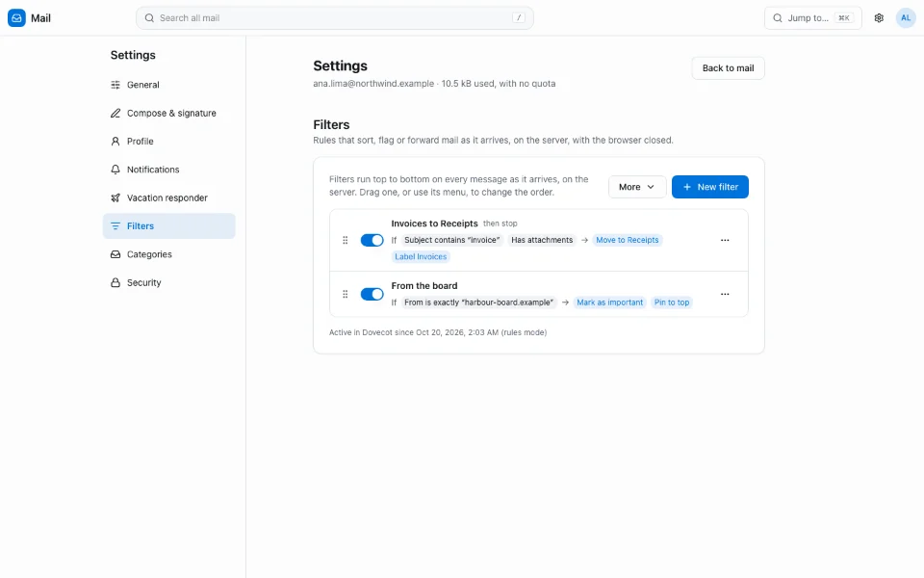Go to Compose & signature settings

pyautogui.click(x=169, y=114)
